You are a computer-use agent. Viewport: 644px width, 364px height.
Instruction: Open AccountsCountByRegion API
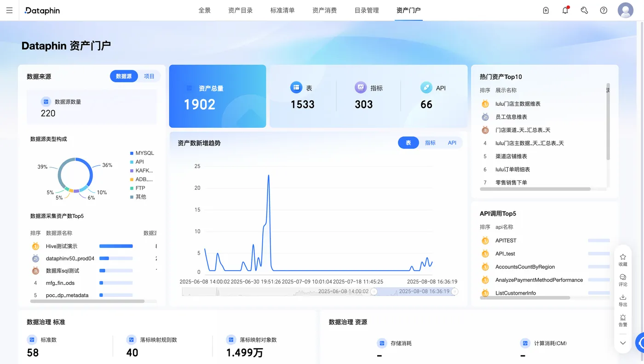tap(525, 267)
